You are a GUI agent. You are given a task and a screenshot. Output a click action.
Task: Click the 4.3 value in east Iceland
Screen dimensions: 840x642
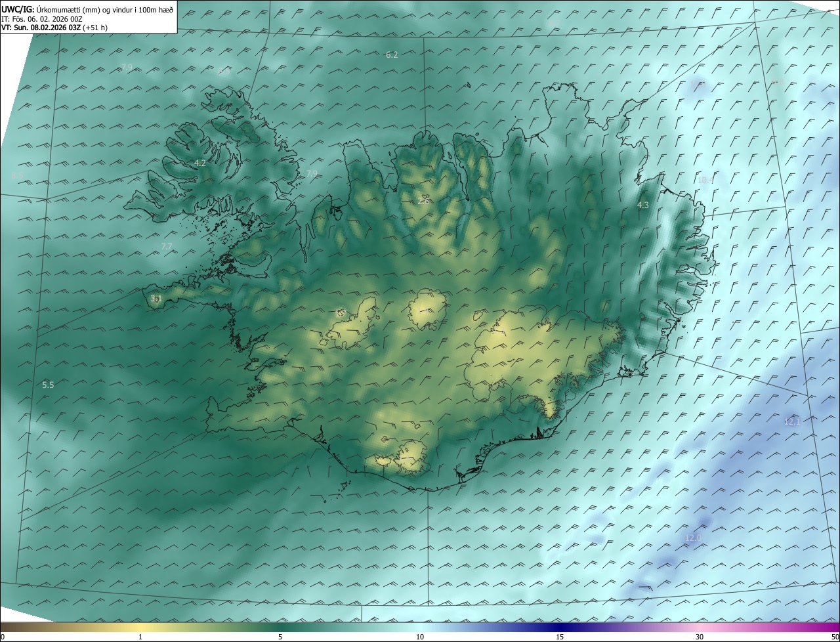point(643,205)
